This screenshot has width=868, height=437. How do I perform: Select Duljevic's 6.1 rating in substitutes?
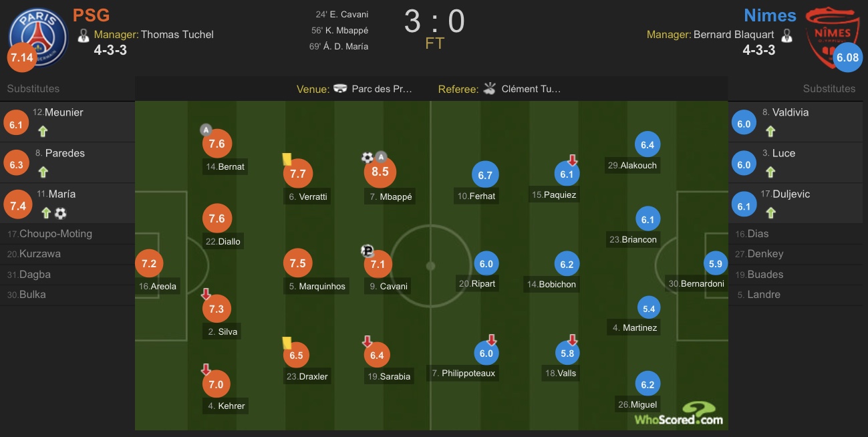click(x=744, y=206)
